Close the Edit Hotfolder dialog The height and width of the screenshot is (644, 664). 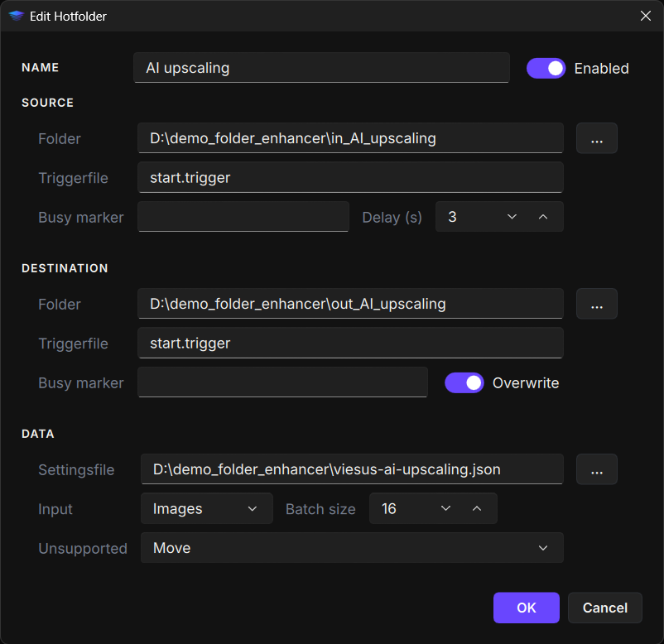[x=645, y=16]
